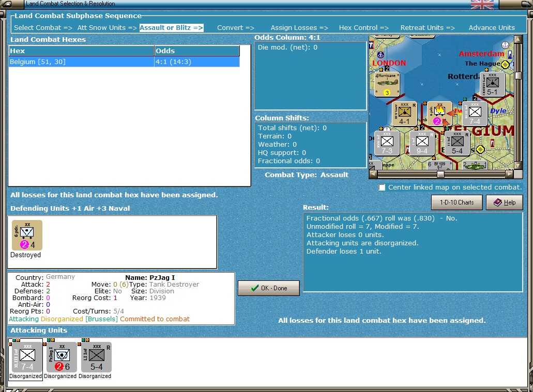The image size is (533, 392).
Task: Click the Advance Units subphase step
Action: (x=492, y=28)
